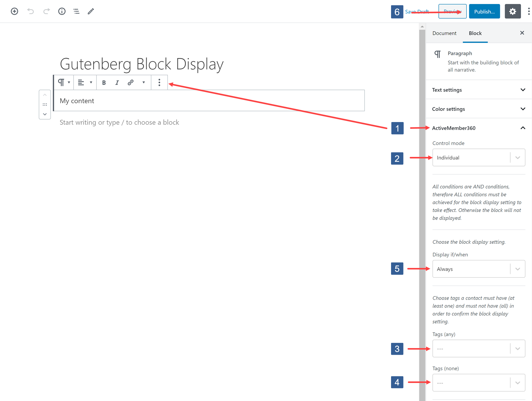532x401 pixels.
Task: Publish the post
Action: (484, 11)
